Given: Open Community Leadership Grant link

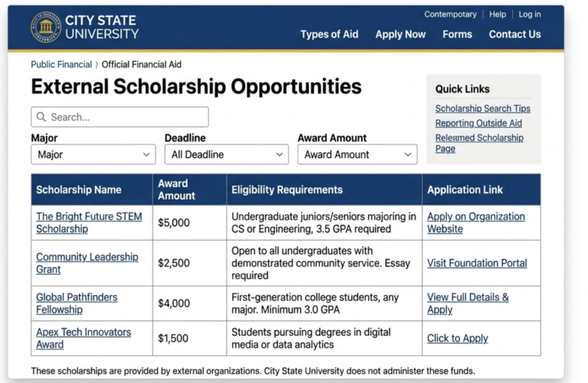Looking at the screenshot, I should 87,263.
